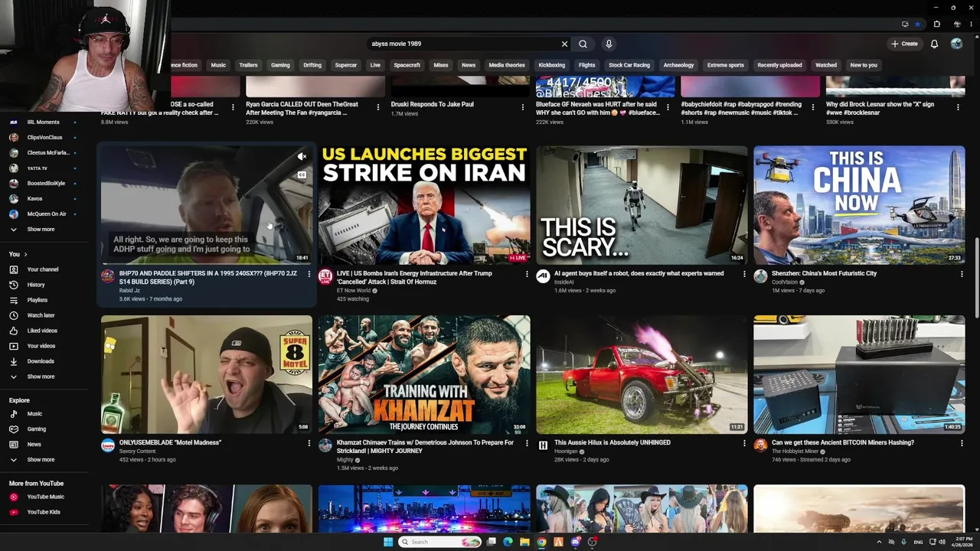Open options menu for Aussie Hilux video
Viewport: 980px width, 551px height.
744,443
